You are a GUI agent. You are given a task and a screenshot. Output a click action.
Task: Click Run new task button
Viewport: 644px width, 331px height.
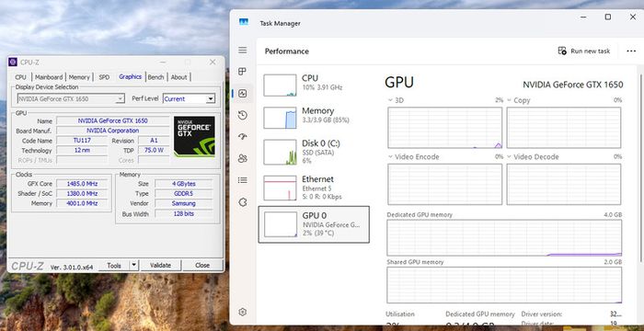(x=583, y=51)
